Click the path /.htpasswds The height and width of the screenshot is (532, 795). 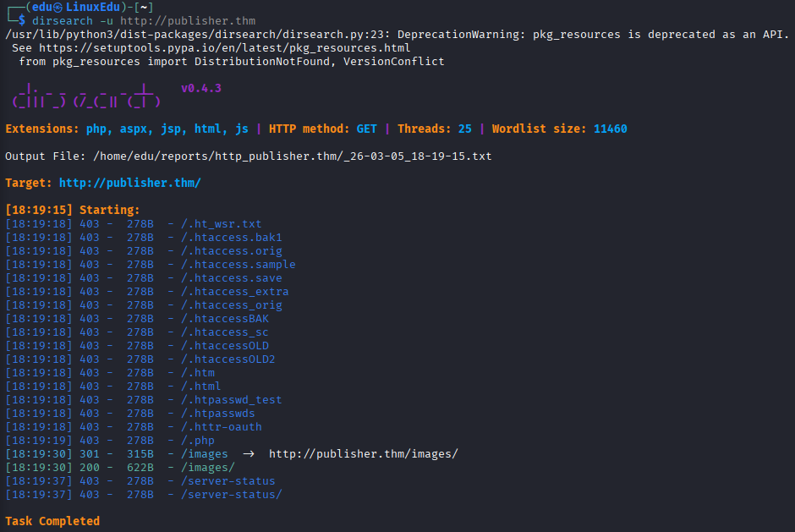218,414
